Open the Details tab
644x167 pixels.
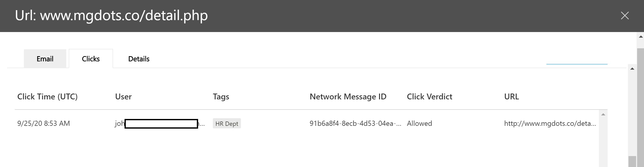[139, 59]
